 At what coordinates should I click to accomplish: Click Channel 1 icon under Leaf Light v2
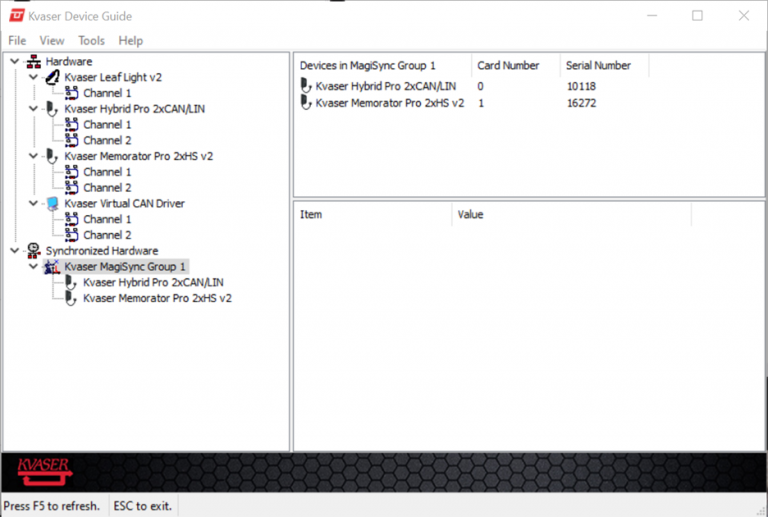[71, 93]
